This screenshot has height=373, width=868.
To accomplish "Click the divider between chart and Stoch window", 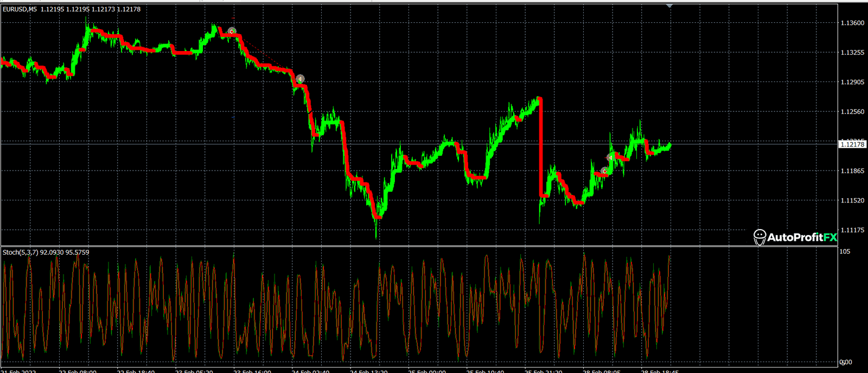I will point(418,246).
